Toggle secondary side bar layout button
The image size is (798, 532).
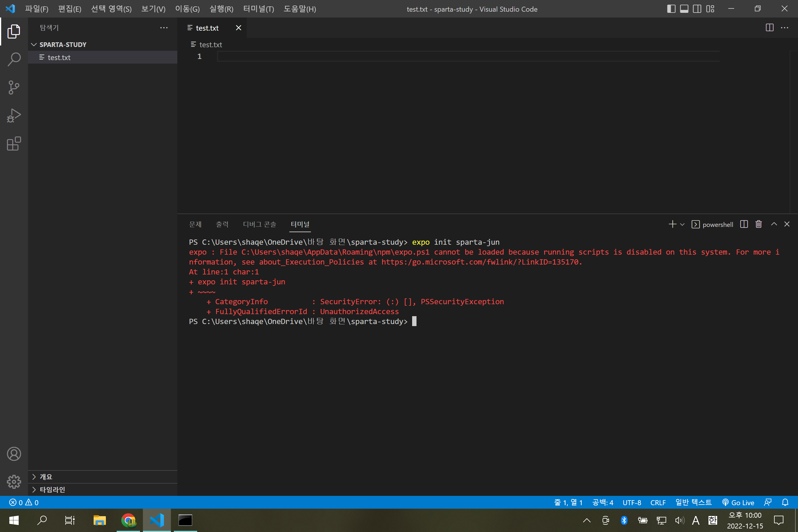pyautogui.click(x=697, y=9)
